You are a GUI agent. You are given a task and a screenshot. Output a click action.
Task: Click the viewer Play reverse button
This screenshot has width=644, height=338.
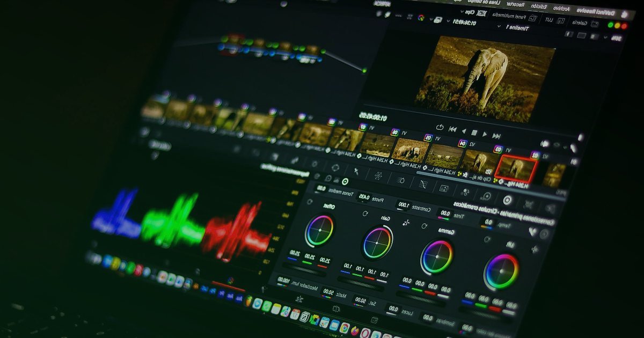(x=485, y=134)
